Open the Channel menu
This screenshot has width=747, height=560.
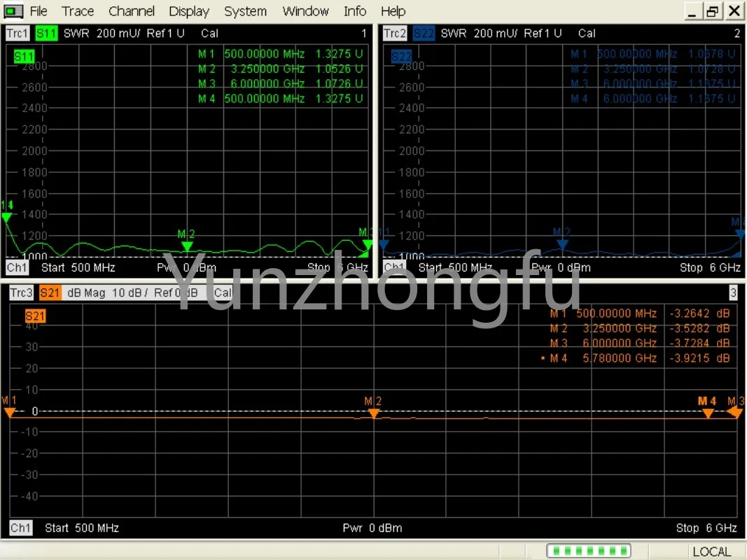point(132,11)
